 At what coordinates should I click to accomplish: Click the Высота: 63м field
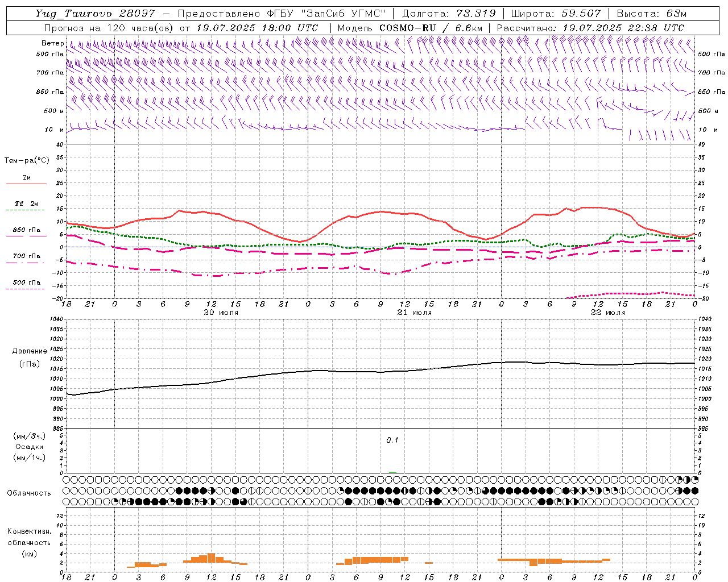point(652,14)
